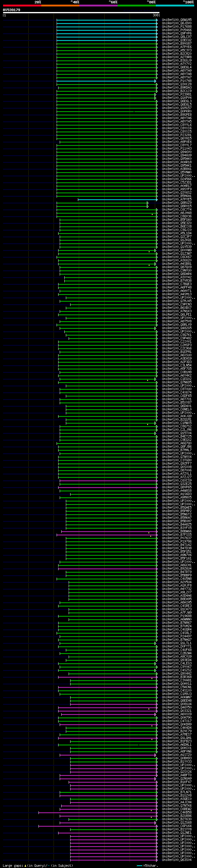Select label UniRef100_A4BFT0
Screen dimensions: 197x868
[177, 775]
